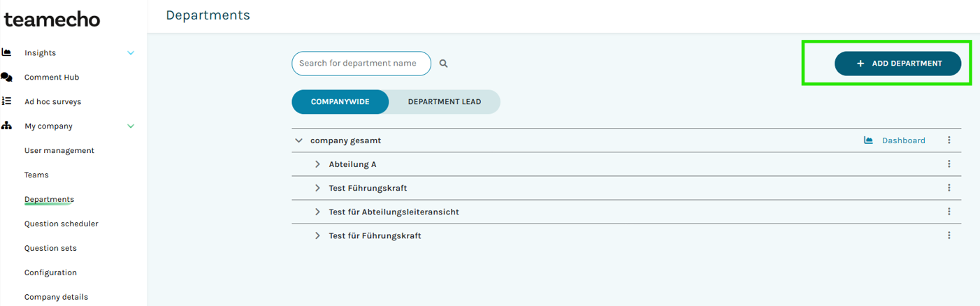Screen dimensions: 980x306
Task: Open three-dot menu for Test Führungskraft
Action: [949, 188]
